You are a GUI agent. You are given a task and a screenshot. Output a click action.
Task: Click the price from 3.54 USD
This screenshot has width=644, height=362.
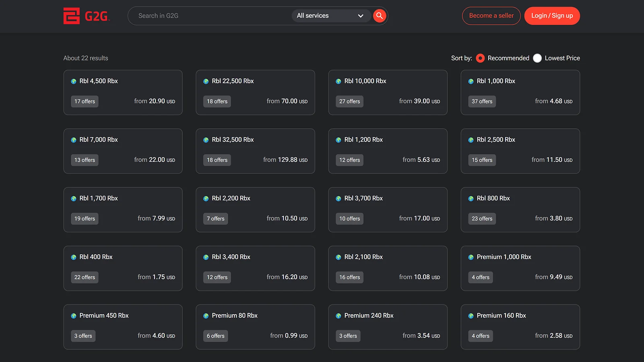[421, 336]
